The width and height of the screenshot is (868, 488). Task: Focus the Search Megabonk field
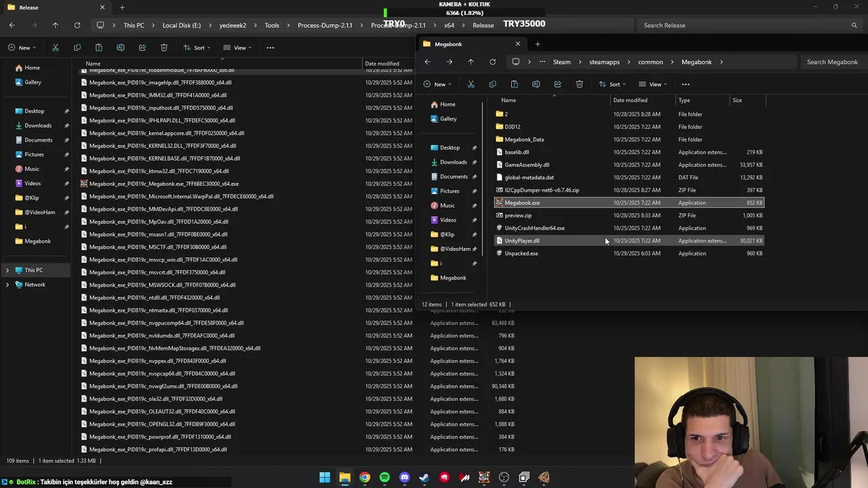coord(833,62)
